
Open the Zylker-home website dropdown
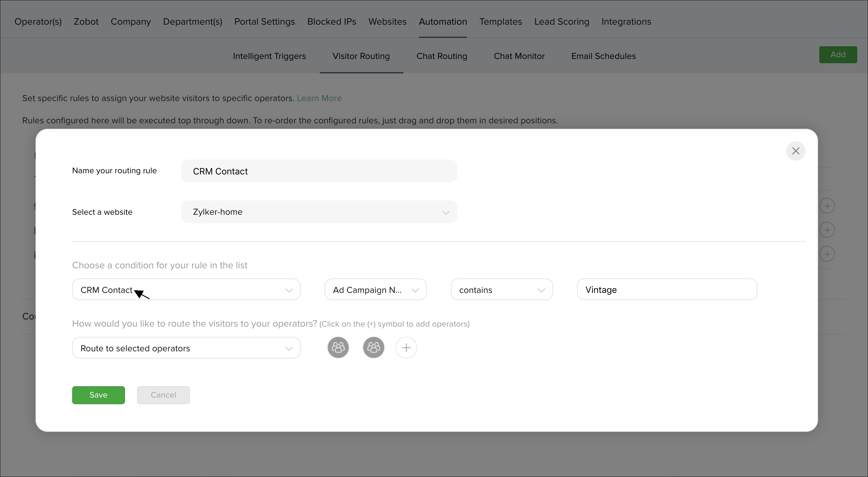pyautogui.click(x=319, y=212)
